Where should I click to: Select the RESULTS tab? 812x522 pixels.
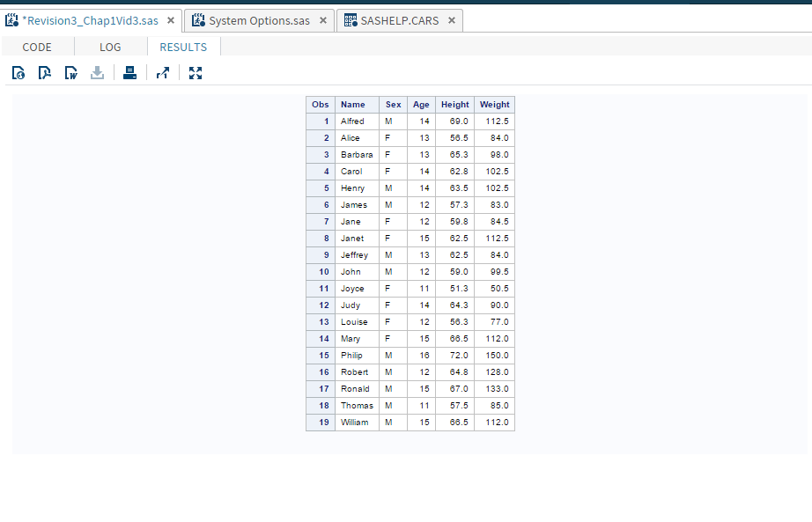(183, 48)
